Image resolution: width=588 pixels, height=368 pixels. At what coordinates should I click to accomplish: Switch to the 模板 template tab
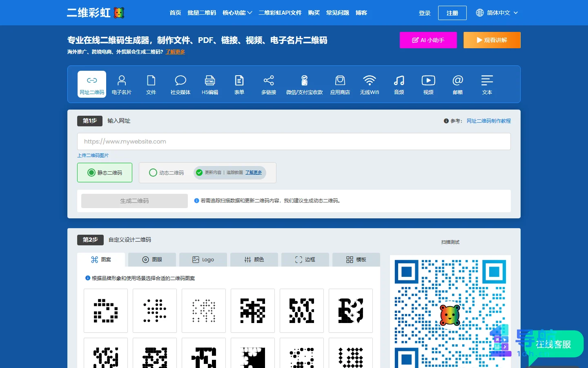[356, 260]
